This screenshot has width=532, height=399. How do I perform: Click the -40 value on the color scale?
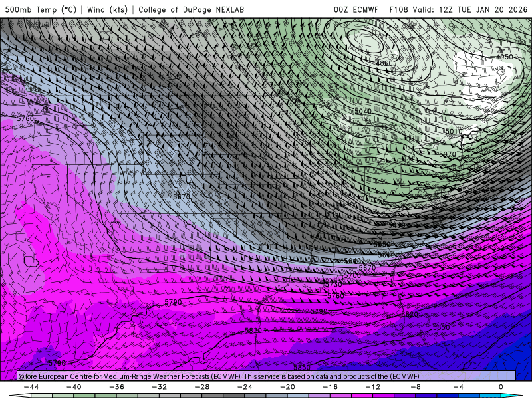coord(74,387)
